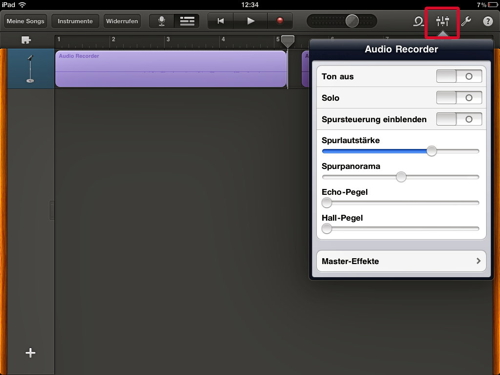The image size is (500, 375).
Task: Switch to tracks view
Action: (187, 21)
